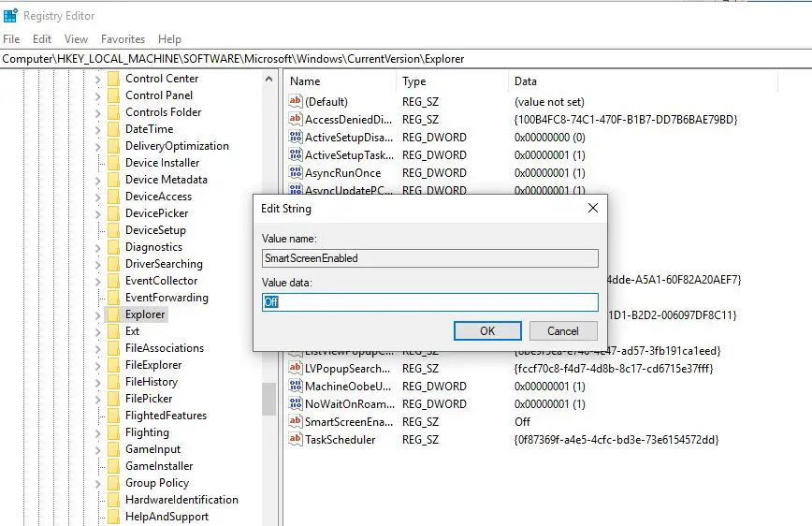The height and width of the screenshot is (526, 812).
Task: Select the DeviceSetup folder icon
Action: (x=113, y=230)
